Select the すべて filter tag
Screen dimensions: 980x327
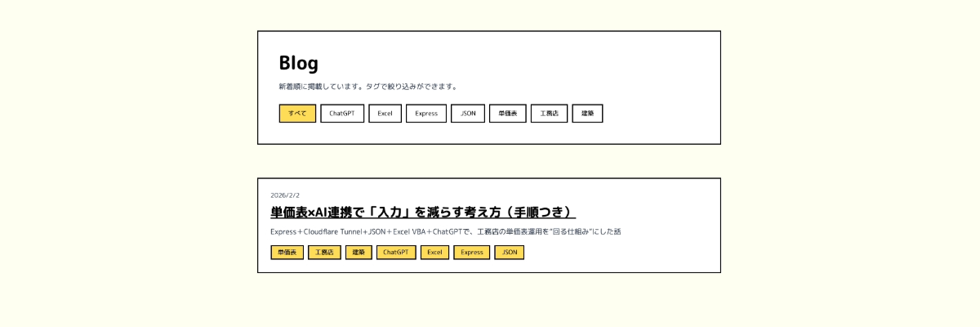pos(297,114)
